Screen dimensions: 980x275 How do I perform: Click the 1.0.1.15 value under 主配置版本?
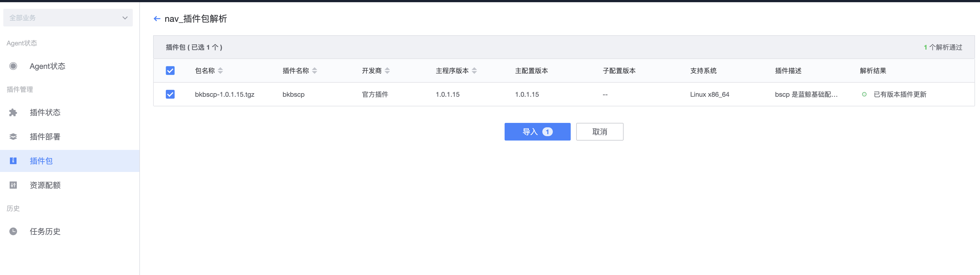[x=527, y=94]
